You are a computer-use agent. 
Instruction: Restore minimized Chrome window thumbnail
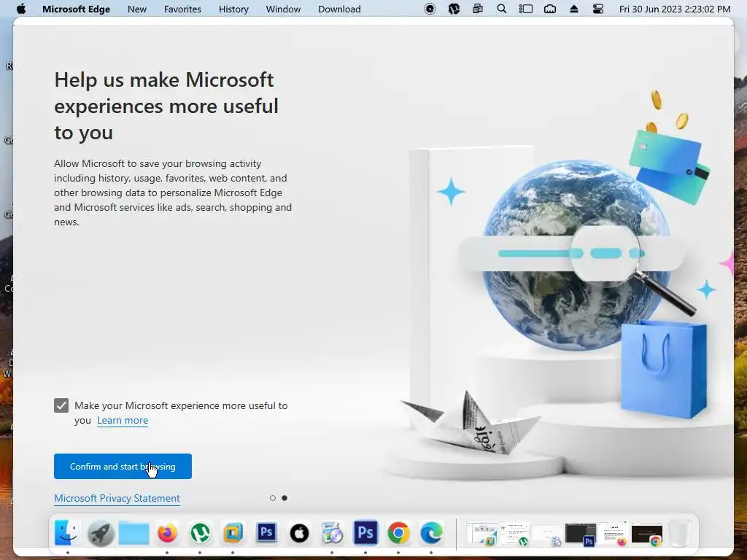[x=646, y=534]
